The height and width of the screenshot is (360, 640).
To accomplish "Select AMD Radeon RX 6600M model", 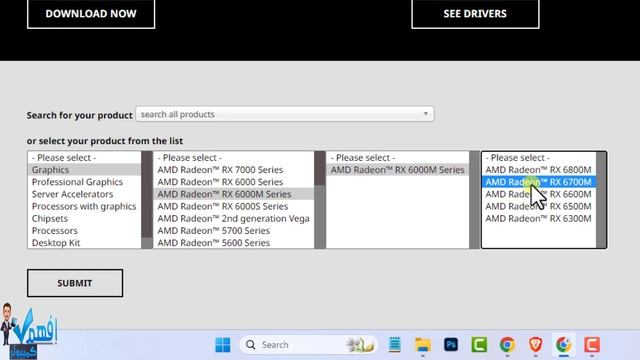I will [539, 194].
